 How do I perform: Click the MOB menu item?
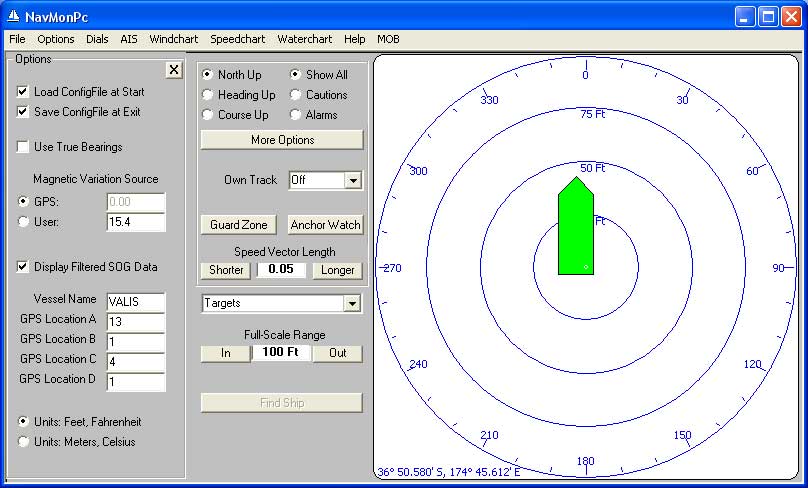[388, 39]
